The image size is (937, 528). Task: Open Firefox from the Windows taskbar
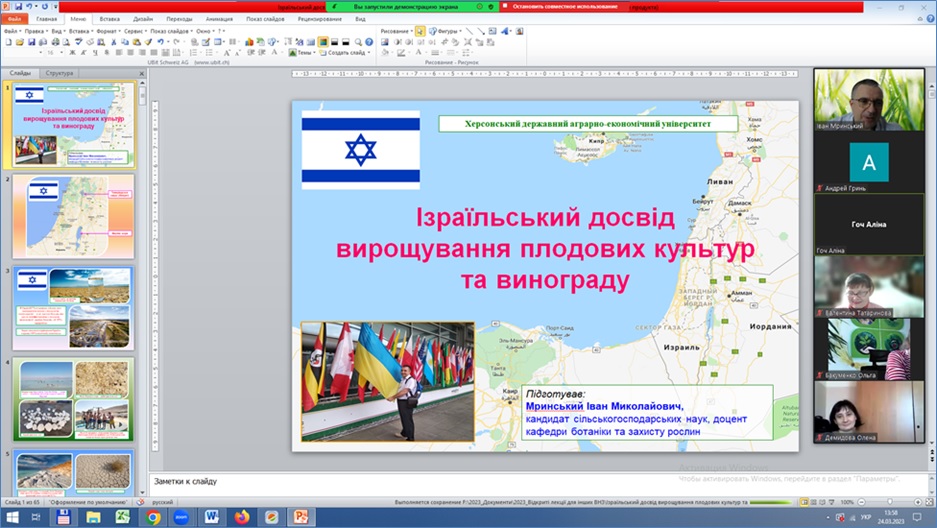pos(241,517)
